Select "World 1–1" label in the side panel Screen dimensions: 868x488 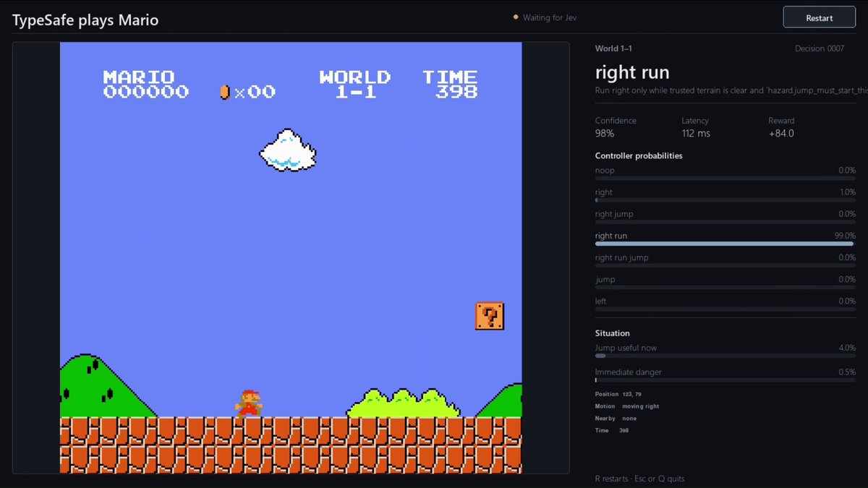(613, 48)
